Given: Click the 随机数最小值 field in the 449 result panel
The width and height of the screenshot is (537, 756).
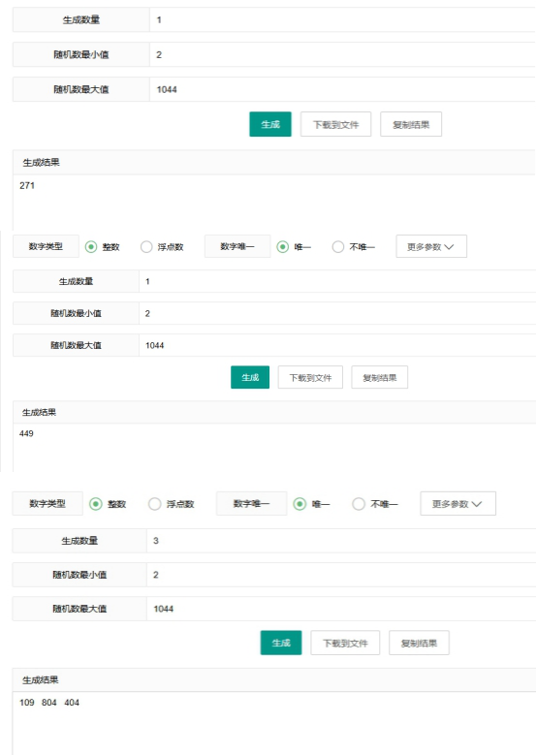Looking at the screenshot, I should pos(337,313).
